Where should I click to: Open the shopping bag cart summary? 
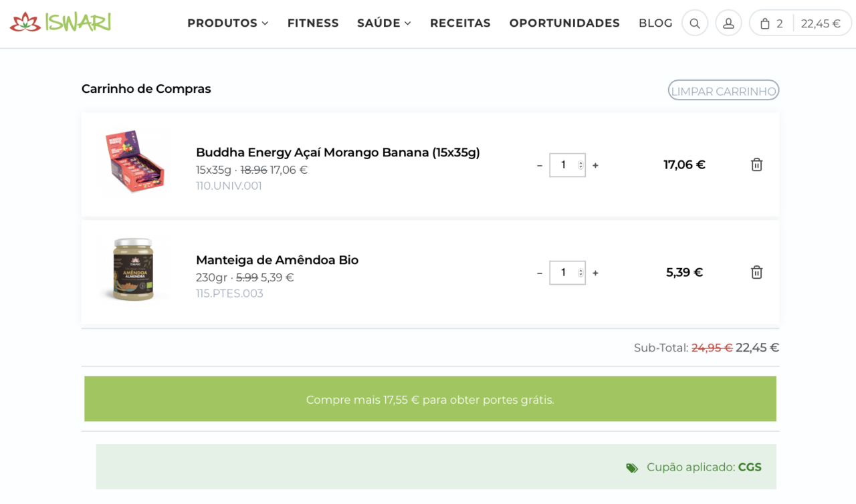click(800, 23)
